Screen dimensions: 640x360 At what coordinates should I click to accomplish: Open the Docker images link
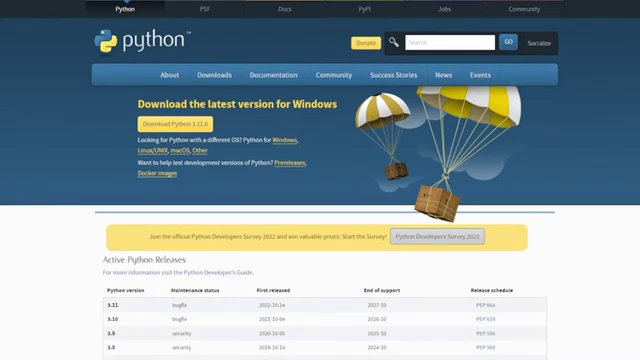click(x=157, y=173)
